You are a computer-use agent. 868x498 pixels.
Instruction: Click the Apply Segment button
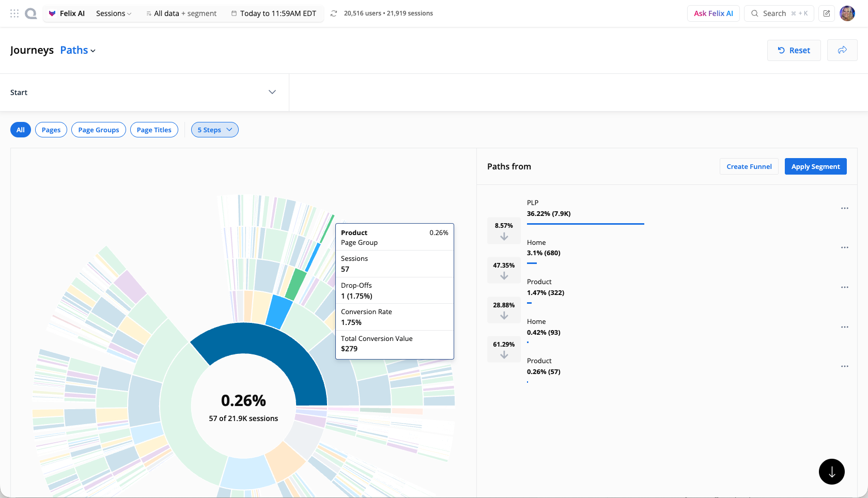coord(816,166)
